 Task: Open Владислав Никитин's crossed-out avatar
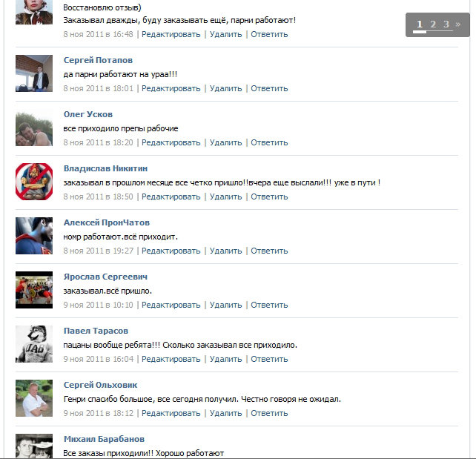[x=34, y=182]
